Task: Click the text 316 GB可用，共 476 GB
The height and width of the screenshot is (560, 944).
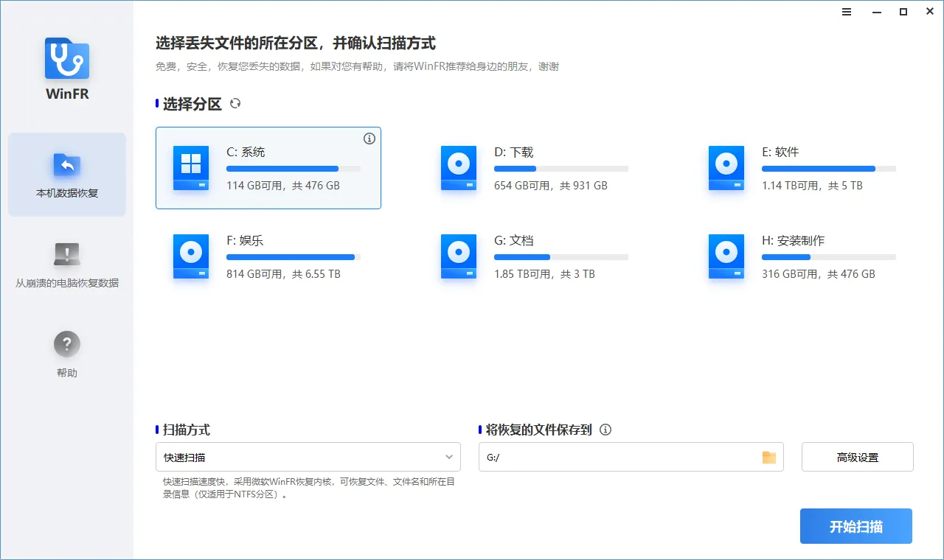Action: pyautogui.click(x=819, y=274)
